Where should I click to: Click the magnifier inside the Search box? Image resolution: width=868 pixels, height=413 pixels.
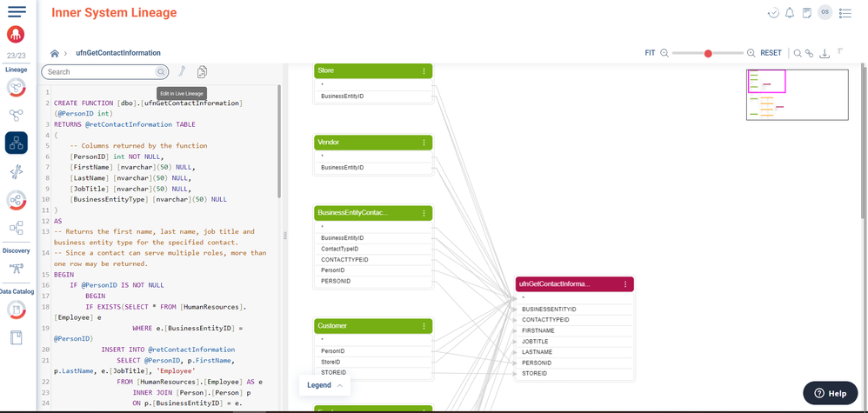point(160,72)
